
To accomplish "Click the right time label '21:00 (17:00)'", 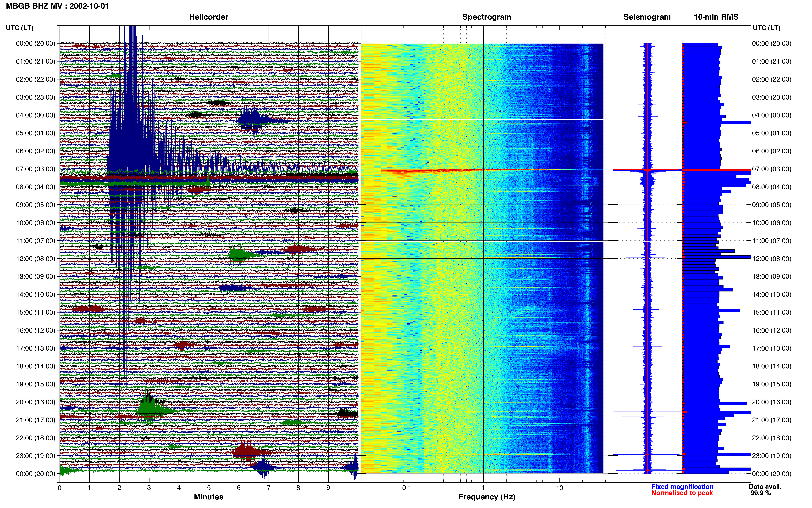I will coord(772,420).
